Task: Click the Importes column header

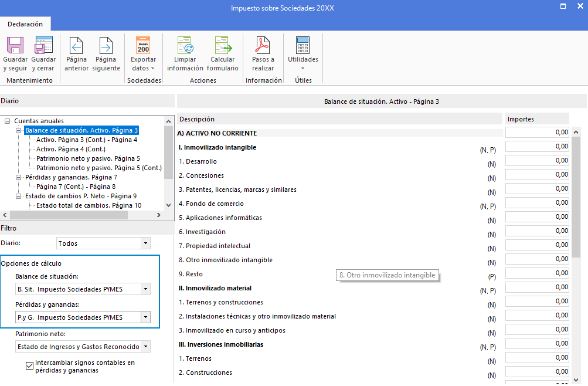Action: point(537,119)
